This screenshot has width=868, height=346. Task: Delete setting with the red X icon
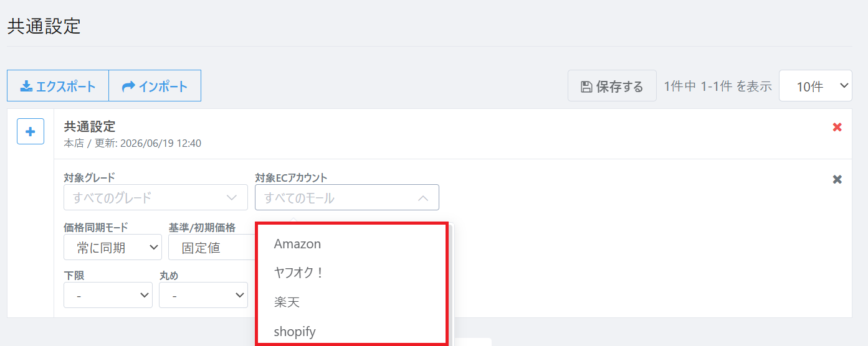(837, 127)
